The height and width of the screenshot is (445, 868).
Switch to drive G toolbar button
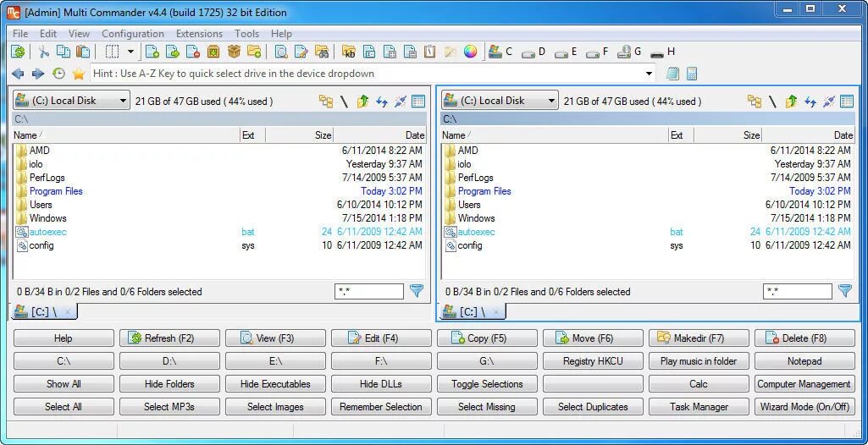pyautogui.click(x=629, y=52)
